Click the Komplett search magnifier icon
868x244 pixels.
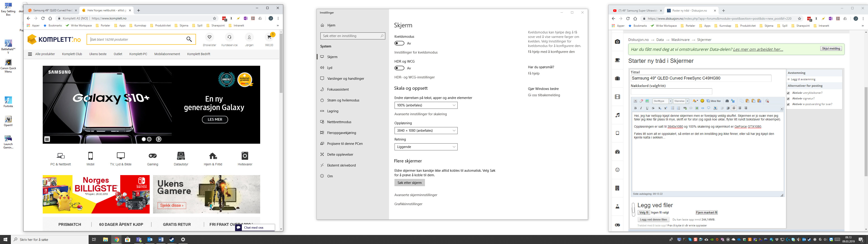tap(189, 39)
